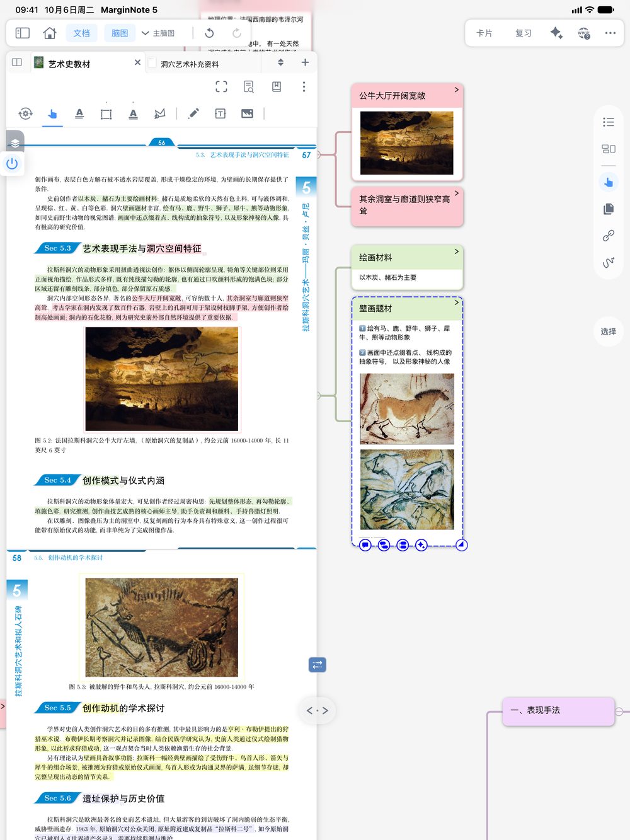
Task: Select the rectangle excerpt tool
Action: click(106, 113)
